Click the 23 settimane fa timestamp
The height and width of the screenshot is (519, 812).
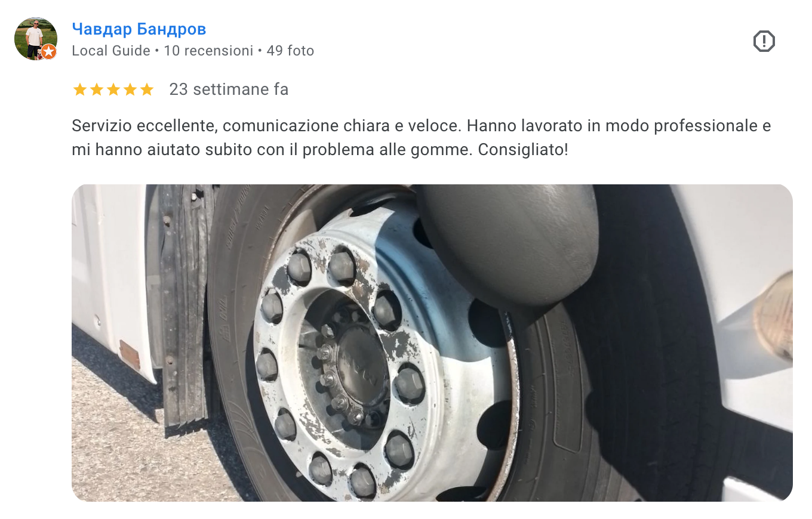pos(229,89)
